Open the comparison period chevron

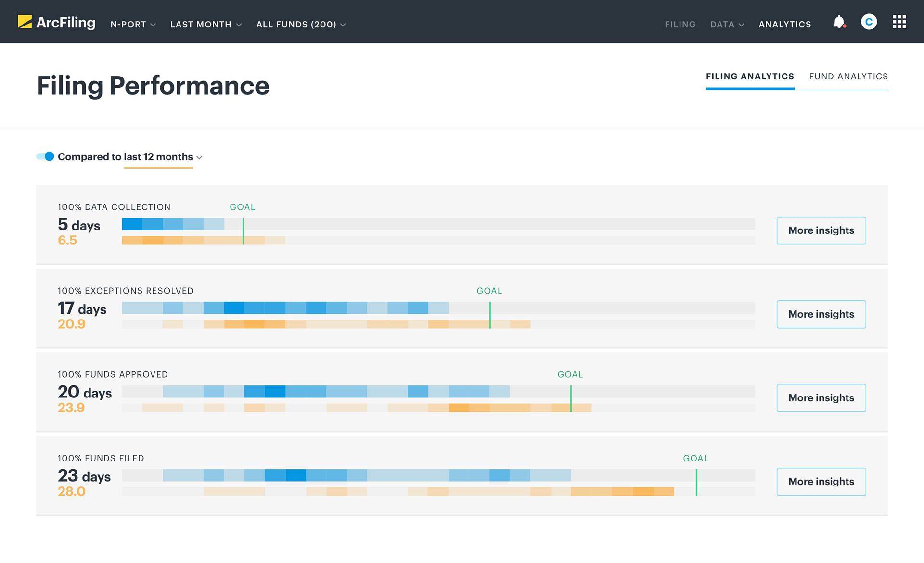pyautogui.click(x=200, y=157)
